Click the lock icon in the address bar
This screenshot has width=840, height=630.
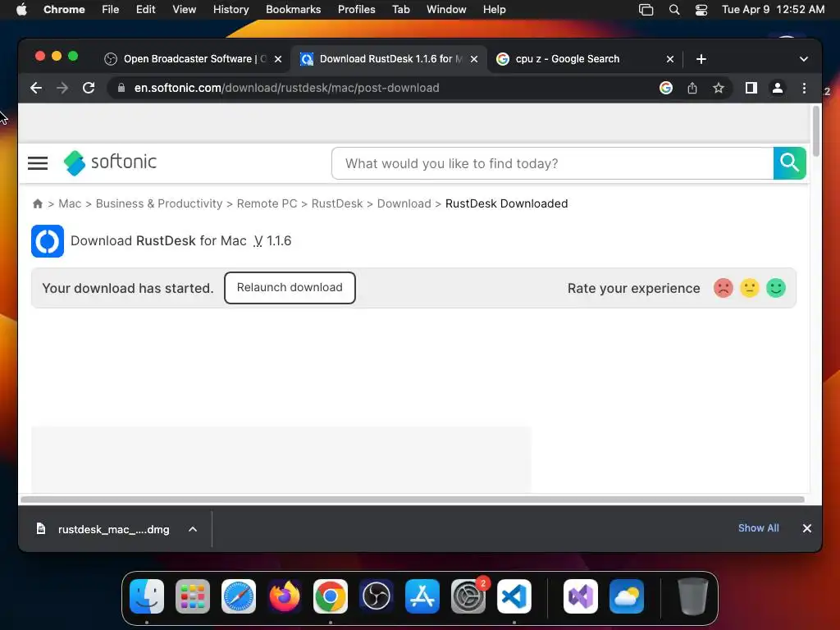(121, 88)
